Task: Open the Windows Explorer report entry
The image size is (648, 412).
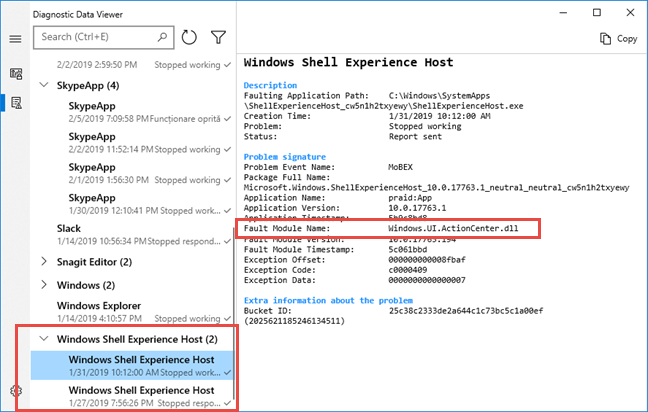Action: click(x=132, y=312)
